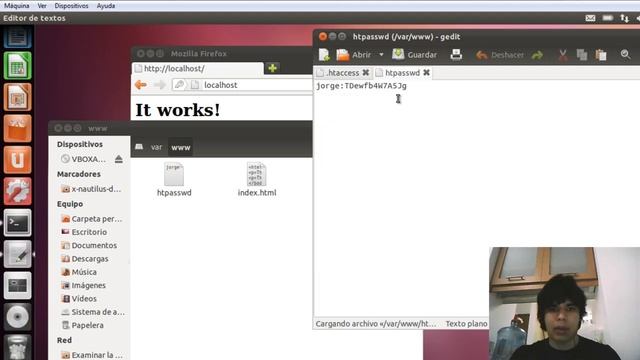
Task: Close the .htaccess tab
Action: point(366,73)
